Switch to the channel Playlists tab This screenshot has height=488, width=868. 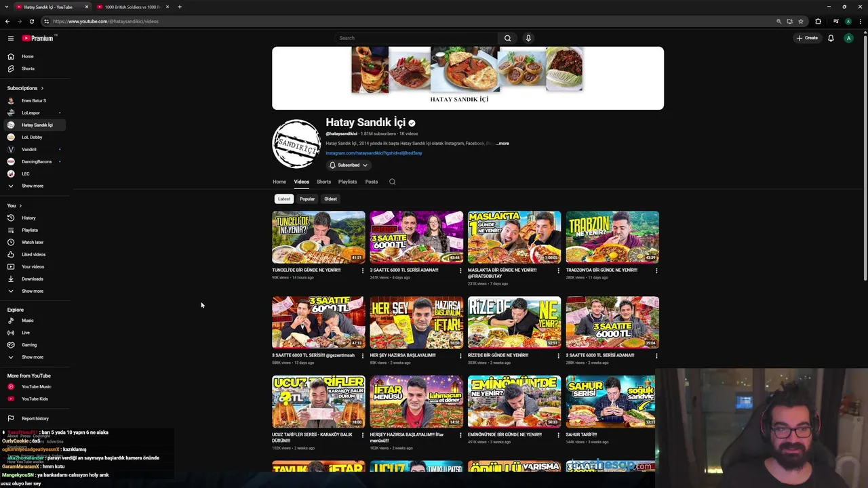point(347,182)
